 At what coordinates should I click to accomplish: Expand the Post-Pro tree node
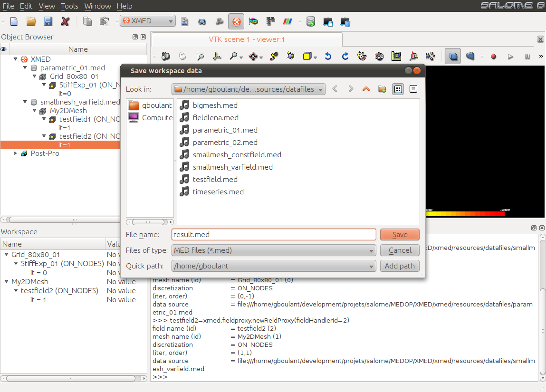(15, 153)
